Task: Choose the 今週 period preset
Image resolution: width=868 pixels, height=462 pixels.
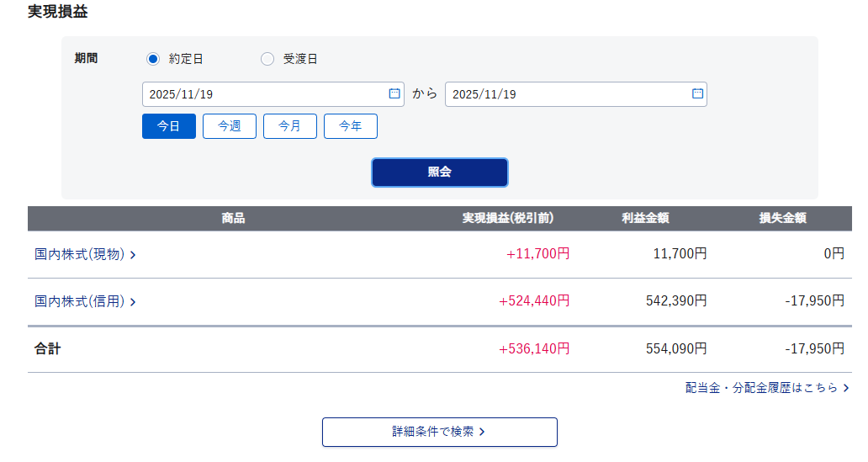Action: click(230, 126)
